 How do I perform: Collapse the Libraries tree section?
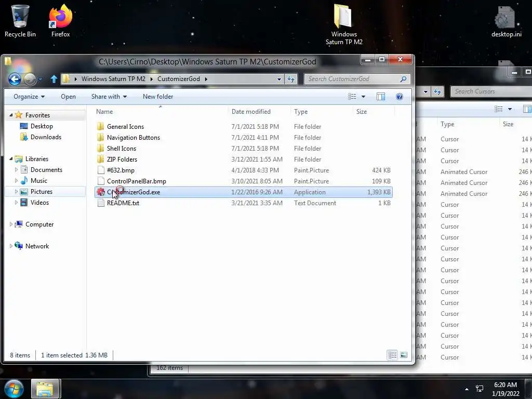(11, 158)
